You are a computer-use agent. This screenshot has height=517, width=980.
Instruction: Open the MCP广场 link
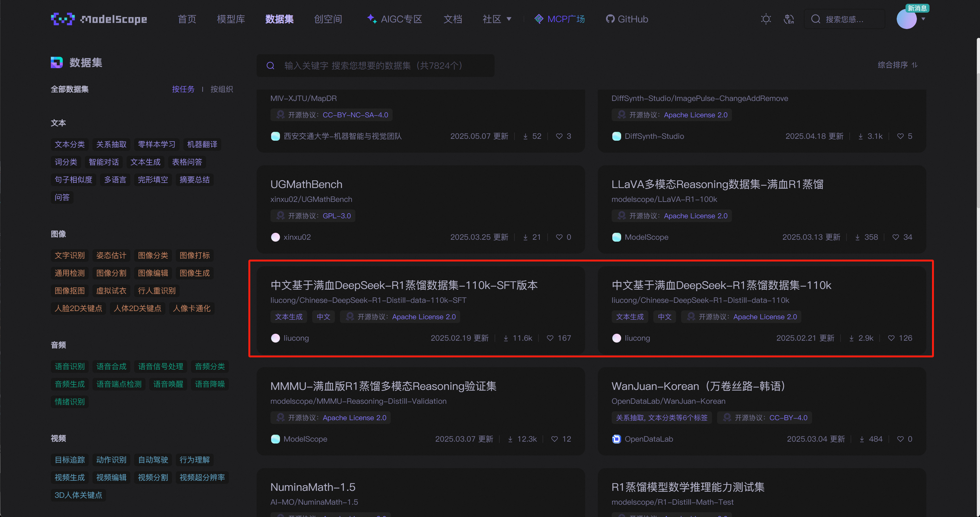[560, 19]
